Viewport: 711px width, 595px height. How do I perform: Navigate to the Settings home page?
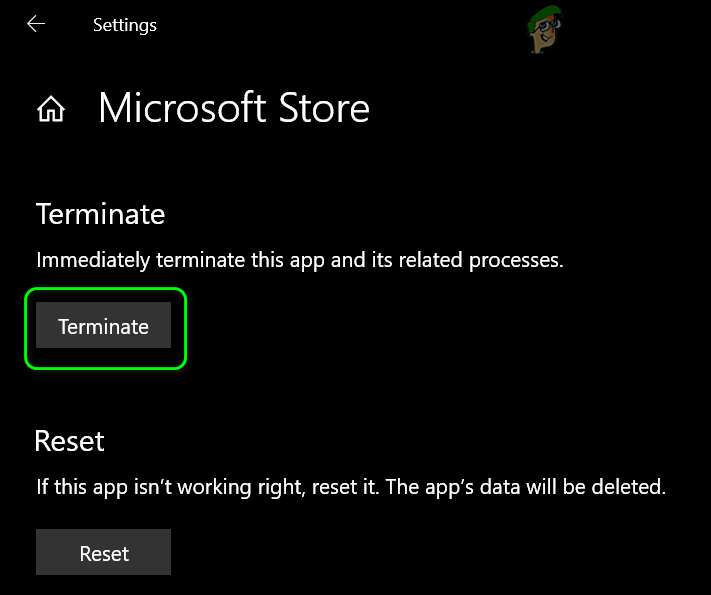pyautogui.click(x=50, y=109)
